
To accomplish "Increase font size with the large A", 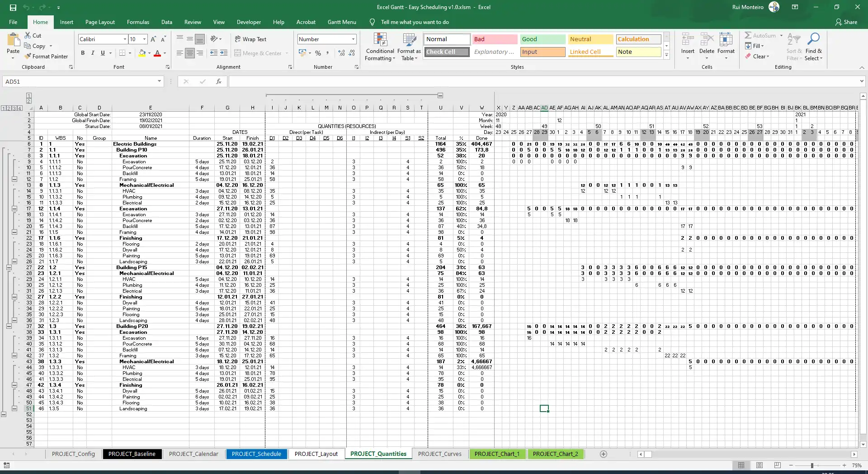I will (153, 39).
